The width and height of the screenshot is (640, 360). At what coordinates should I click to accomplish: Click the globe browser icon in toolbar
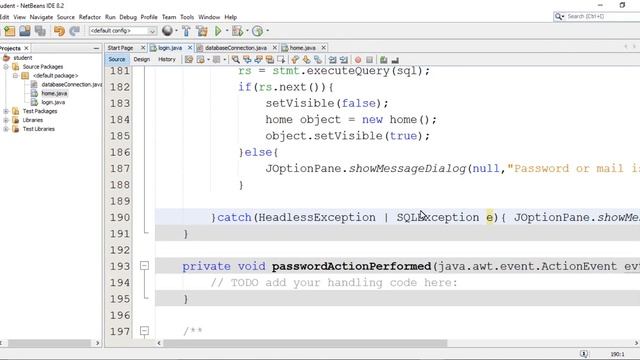coord(167,31)
